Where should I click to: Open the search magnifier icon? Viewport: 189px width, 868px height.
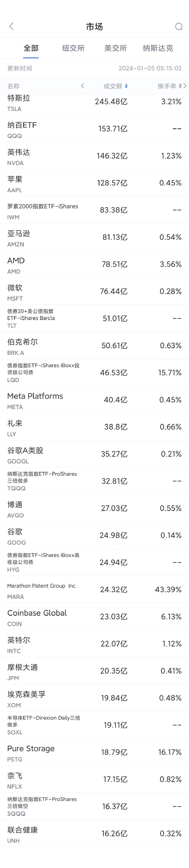tap(179, 26)
